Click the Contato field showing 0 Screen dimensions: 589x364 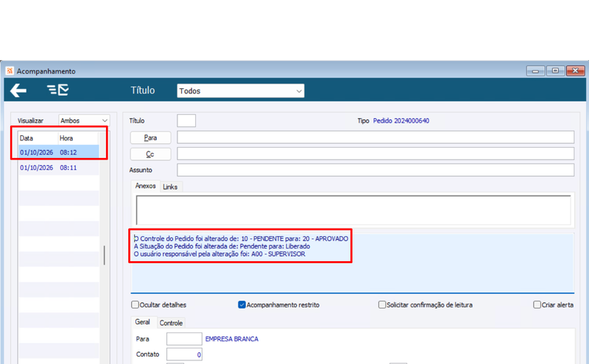click(x=185, y=354)
